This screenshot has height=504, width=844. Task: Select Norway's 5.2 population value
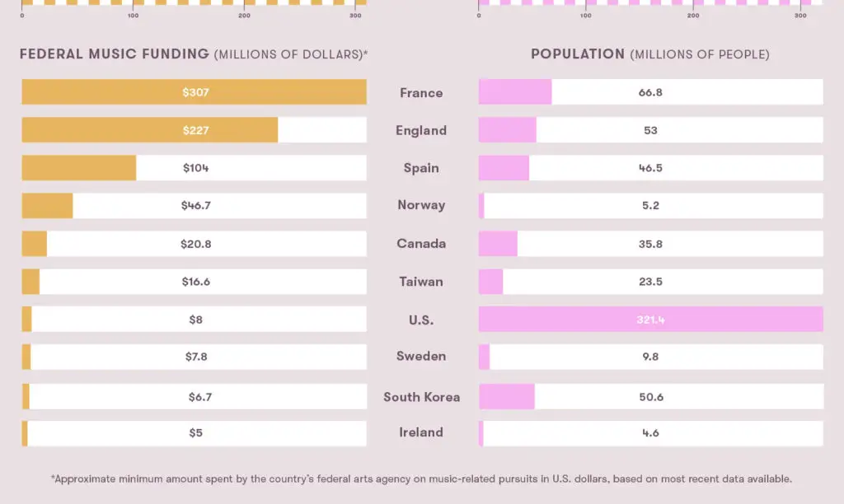(x=650, y=206)
